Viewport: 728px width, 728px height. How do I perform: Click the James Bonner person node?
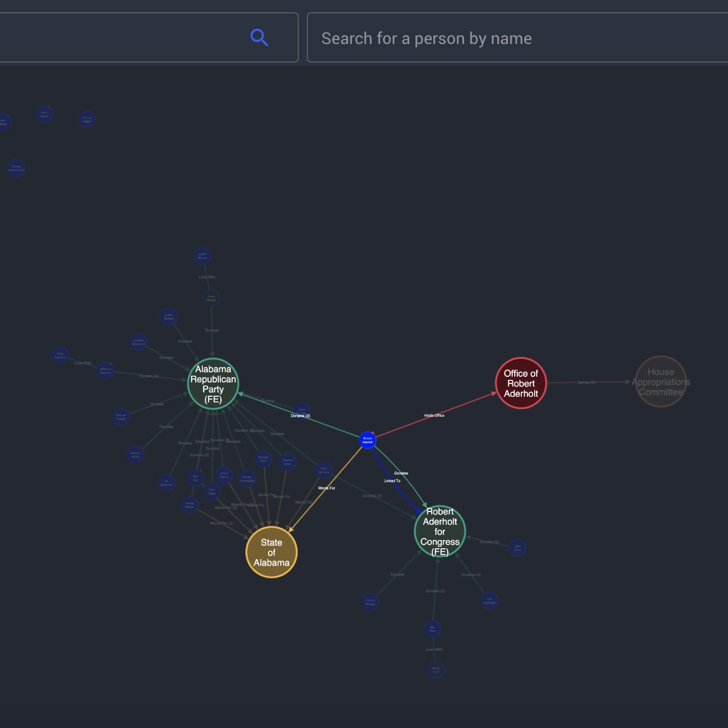(211, 298)
